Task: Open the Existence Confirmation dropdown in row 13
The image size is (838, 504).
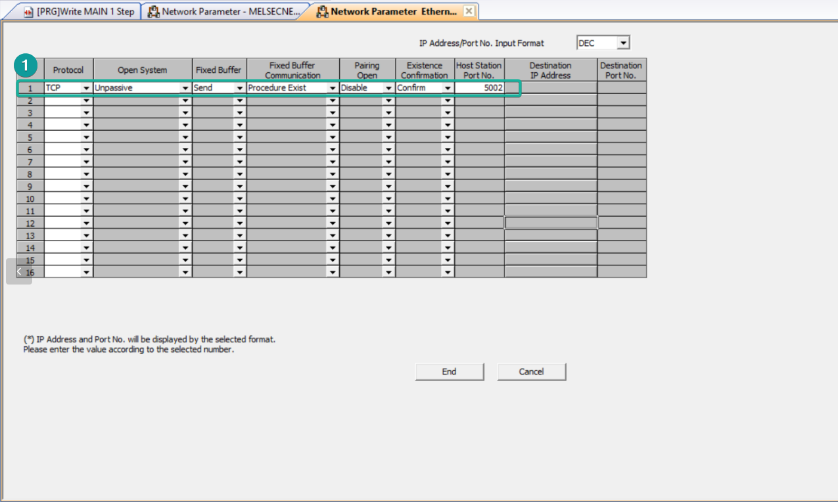Action: click(448, 235)
